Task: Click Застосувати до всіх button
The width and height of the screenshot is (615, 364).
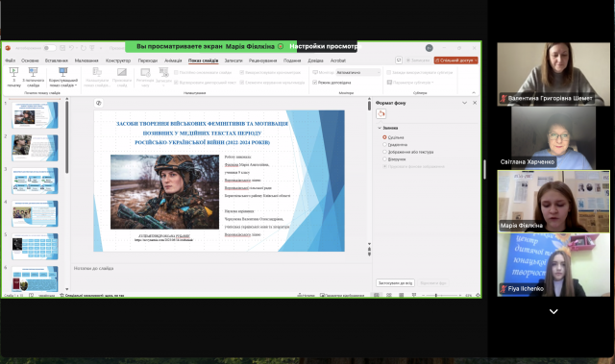Action: [x=395, y=282]
